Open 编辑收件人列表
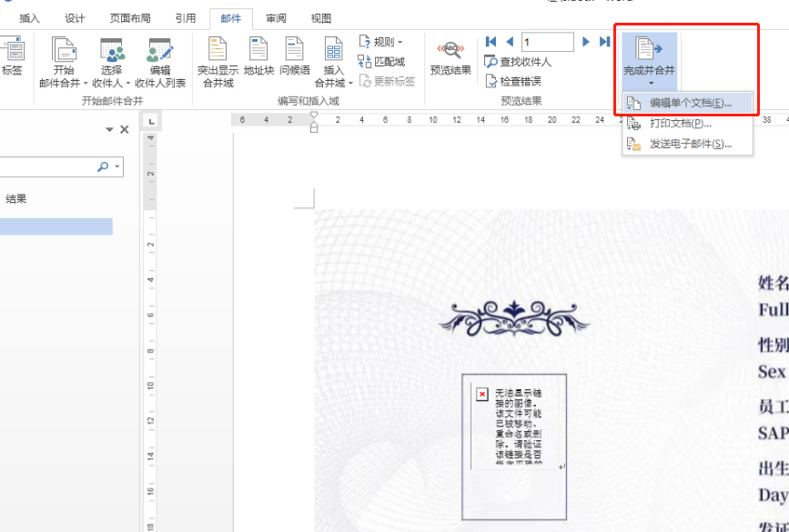This screenshot has width=789, height=532. [x=160, y=63]
